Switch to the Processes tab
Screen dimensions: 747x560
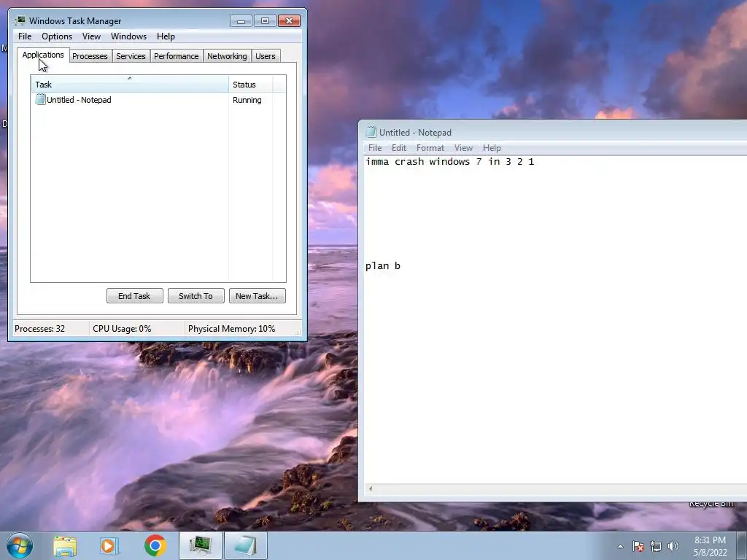click(90, 56)
